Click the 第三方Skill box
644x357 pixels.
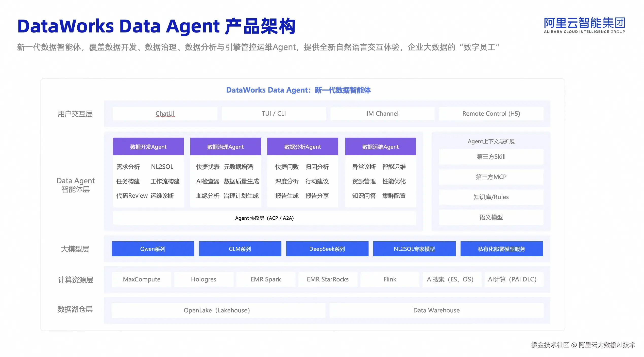coord(491,157)
